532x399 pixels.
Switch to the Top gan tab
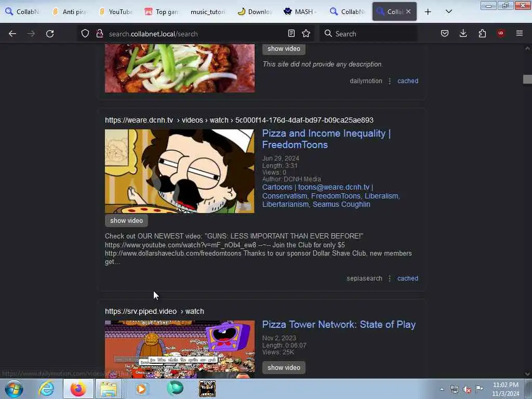click(162, 11)
